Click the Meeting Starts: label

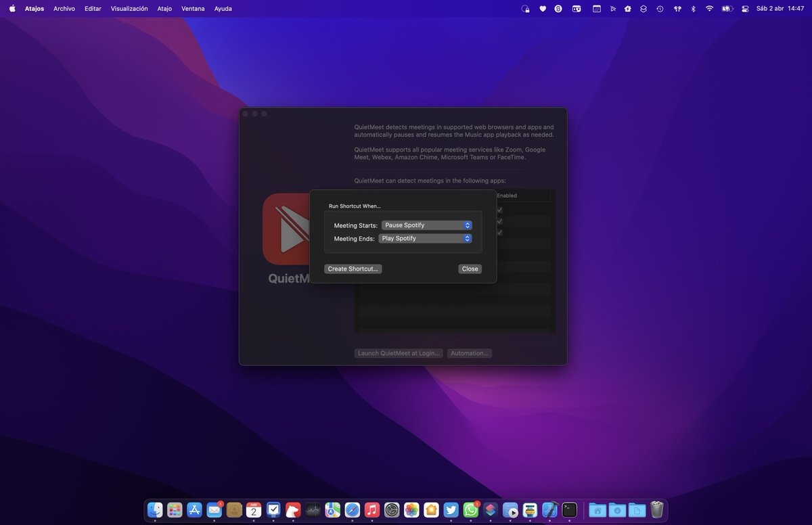pyautogui.click(x=356, y=225)
